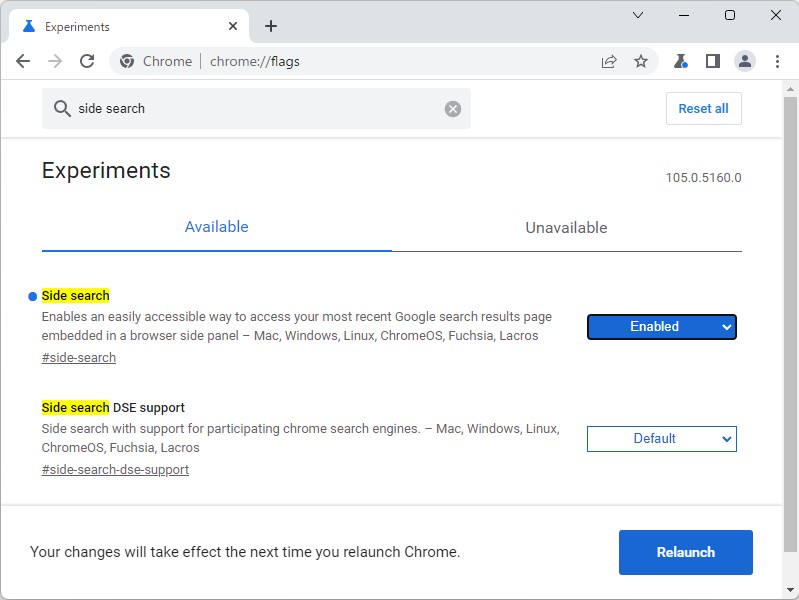Reload the chrome://flags page
The width and height of the screenshot is (799, 600).
(x=87, y=61)
